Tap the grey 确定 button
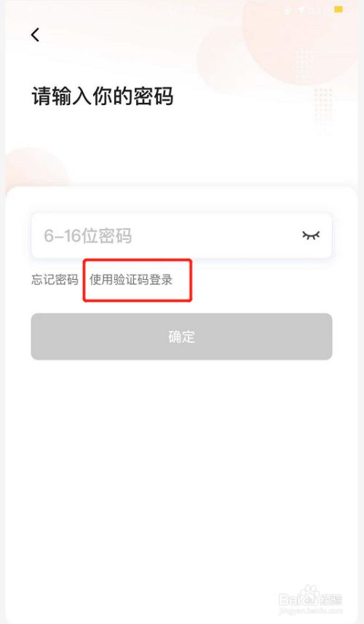The height and width of the screenshot is (624, 364). 181,337
